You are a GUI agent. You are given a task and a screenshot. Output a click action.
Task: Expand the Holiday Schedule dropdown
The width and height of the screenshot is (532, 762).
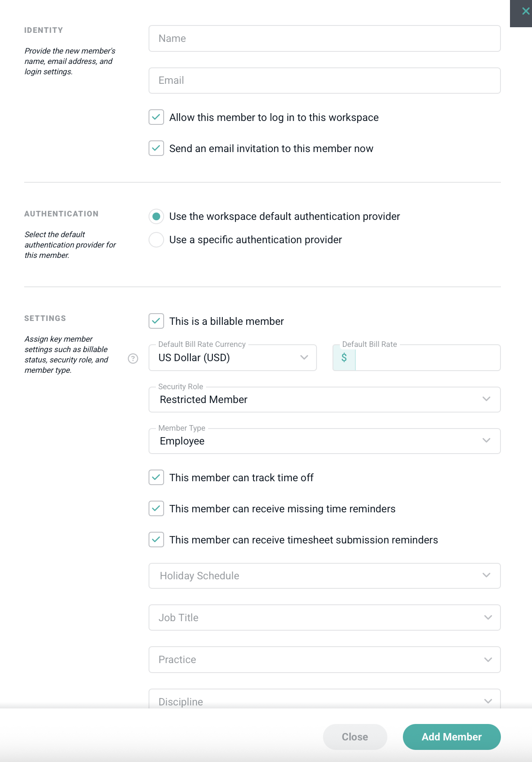coord(324,576)
